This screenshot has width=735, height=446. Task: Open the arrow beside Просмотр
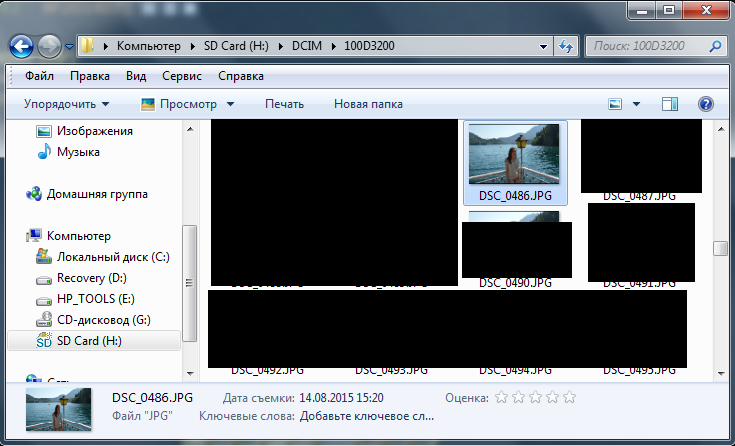point(230,104)
